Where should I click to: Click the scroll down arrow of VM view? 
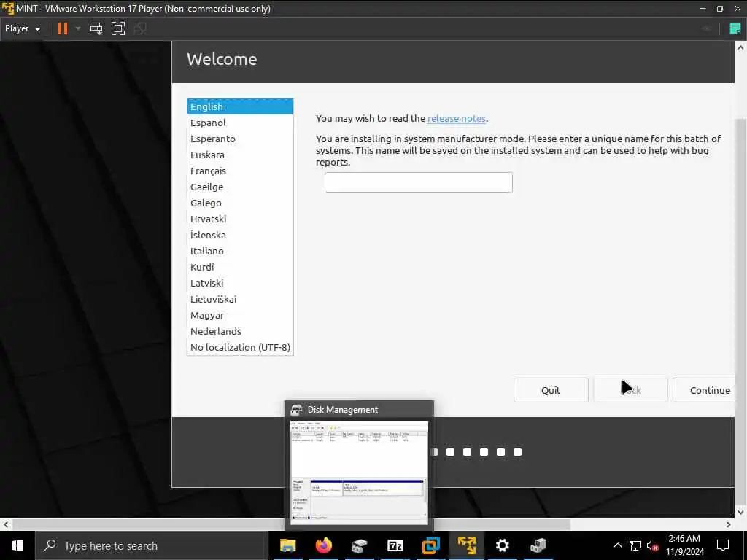740,513
